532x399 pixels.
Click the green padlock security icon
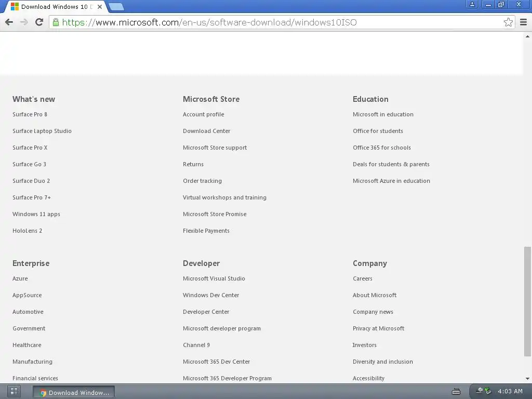click(x=56, y=22)
